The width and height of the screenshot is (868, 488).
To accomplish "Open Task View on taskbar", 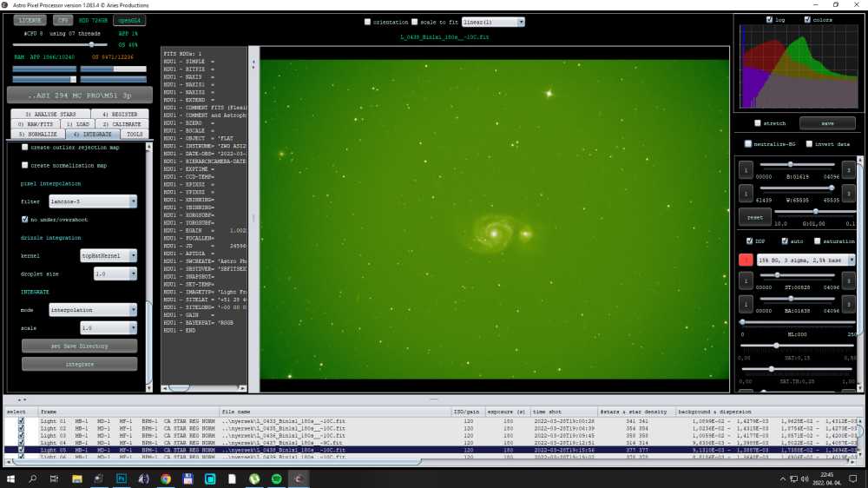I will (x=54, y=478).
